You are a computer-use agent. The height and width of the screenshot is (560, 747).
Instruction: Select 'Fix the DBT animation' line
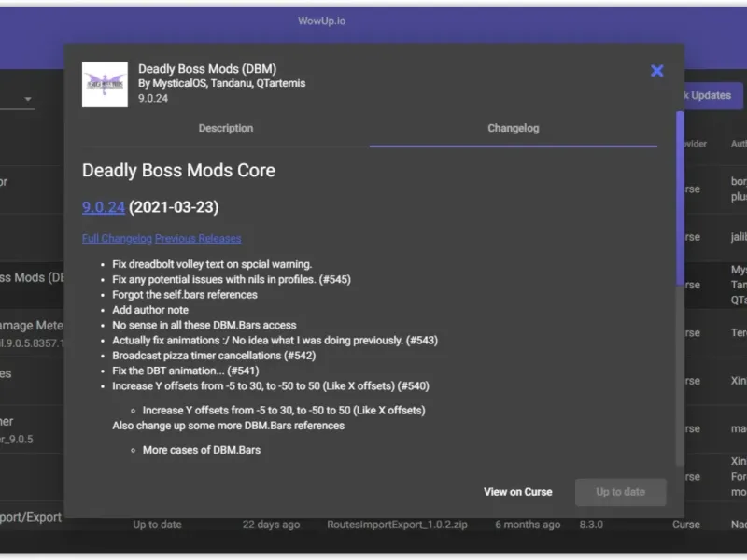pyautogui.click(x=186, y=371)
